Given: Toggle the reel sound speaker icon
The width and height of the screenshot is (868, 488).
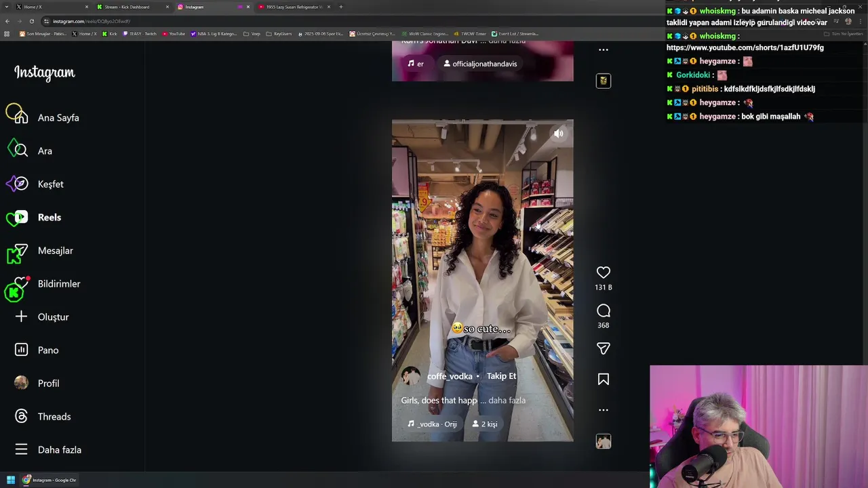Looking at the screenshot, I should pyautogui.click(x=558, y=134).
